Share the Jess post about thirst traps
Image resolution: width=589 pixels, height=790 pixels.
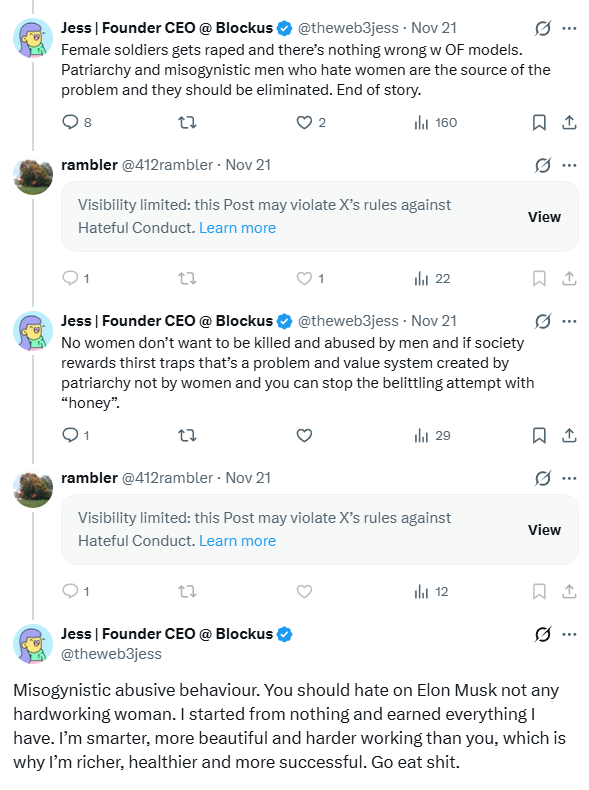[x=569, y=435]
